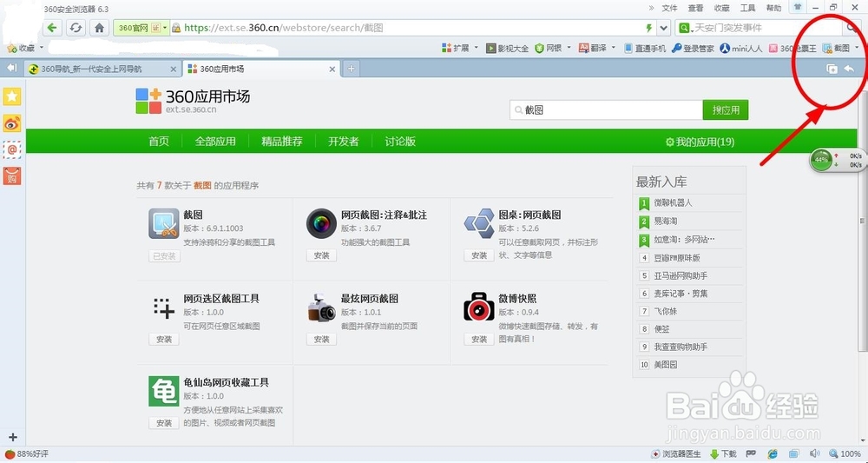Open the 截图 app icon thumbnail
This screenshot has height=463, width=868.
(164, 224)
